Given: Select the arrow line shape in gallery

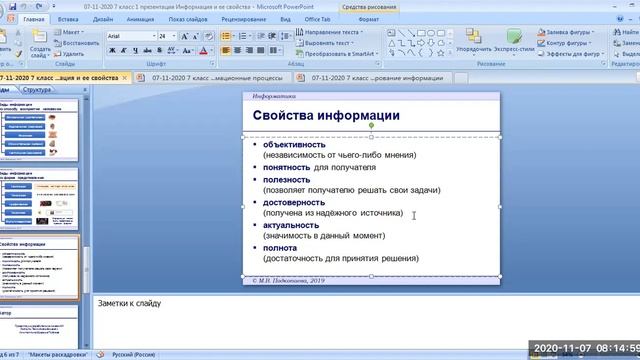Looking at the screenshot, I should coord(411,33).
